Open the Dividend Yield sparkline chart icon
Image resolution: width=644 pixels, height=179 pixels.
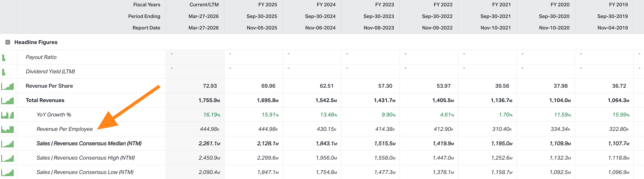[4, 72]
